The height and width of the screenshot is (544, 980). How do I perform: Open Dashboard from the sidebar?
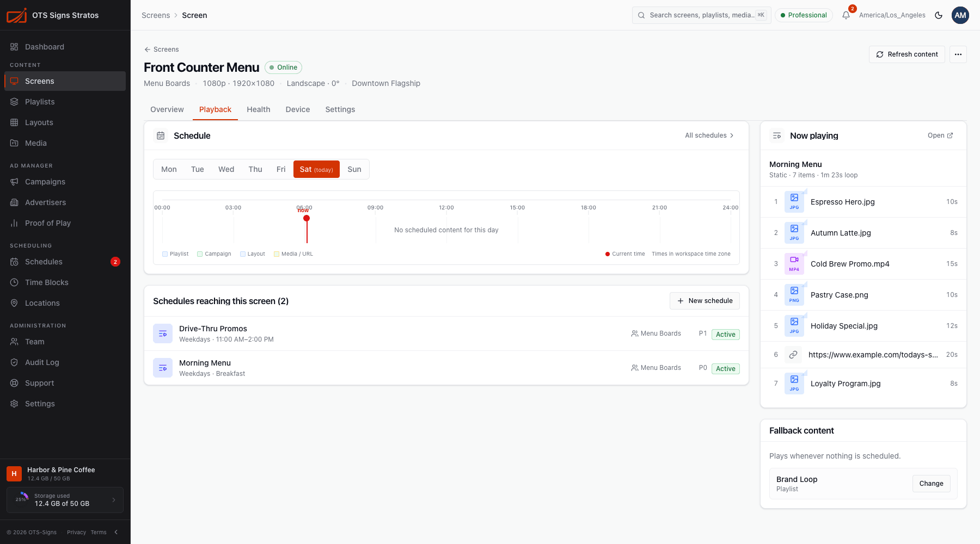click(65, 47)
